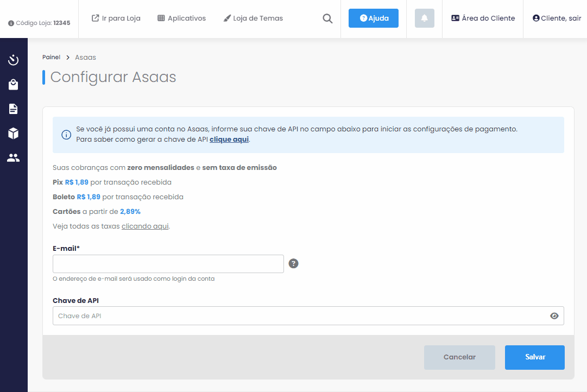The height and width of the screenshot is (392, 587).
Task: Toggle API key visibility eye icon
Action: (x=554, y=316)
